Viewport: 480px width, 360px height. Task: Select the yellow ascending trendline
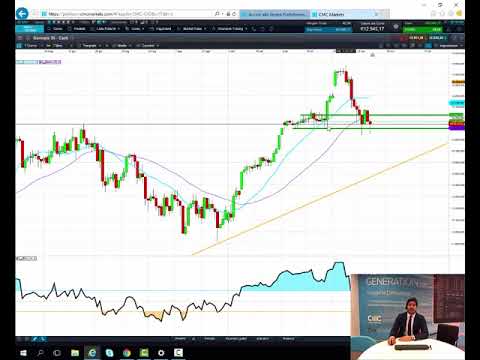(320, 199)
